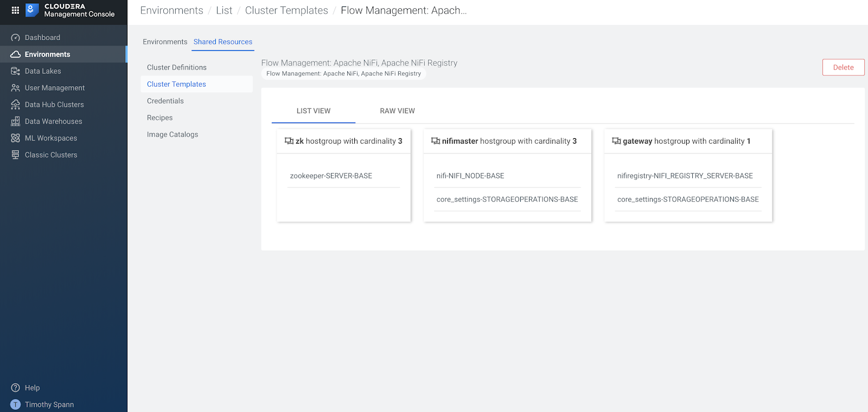Image resolution: width=868 pixels, height=412 pixels.
Task: Click Cloudera Management Console title
Action: pyautogui.click(x=79, y=10)
